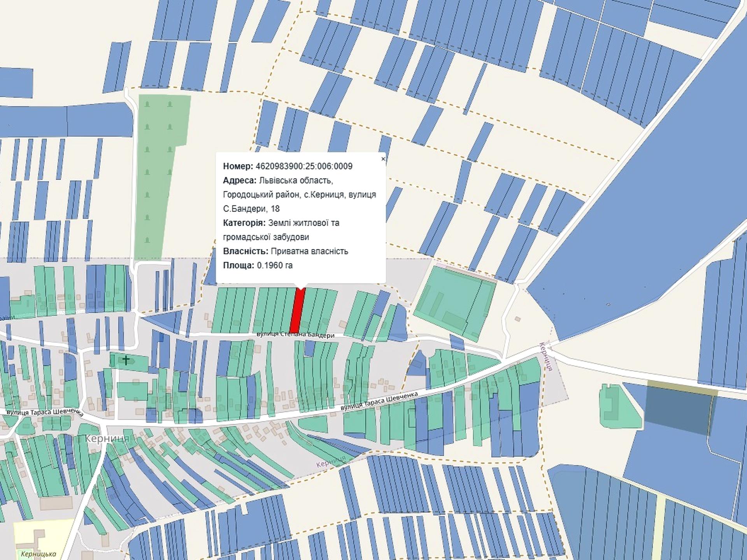
Task: Click the green cemetery area with grave symbols
Action: (160, 163)
